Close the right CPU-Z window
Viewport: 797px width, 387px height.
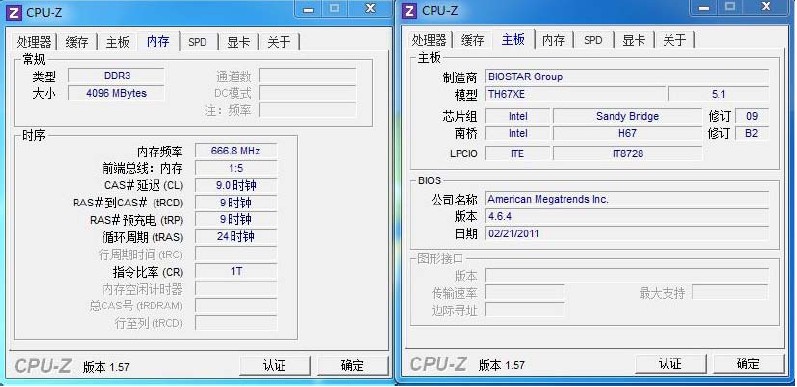pos(766,7)
